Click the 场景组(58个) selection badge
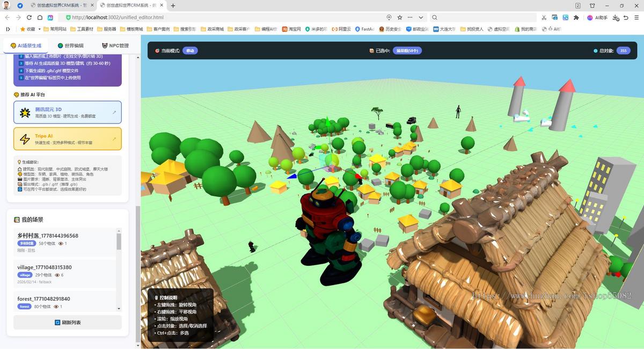Screen dimensions: 644x349 (x=407, y=50)
